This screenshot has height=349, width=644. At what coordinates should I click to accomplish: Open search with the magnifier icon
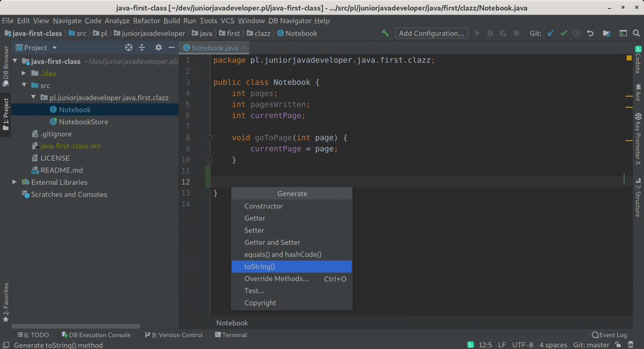(x=636, y=33)
